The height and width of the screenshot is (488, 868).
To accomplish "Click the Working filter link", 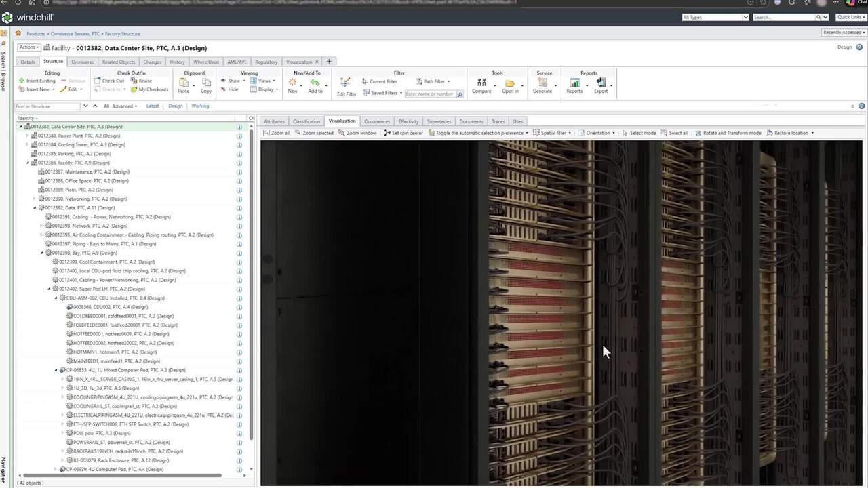I will 200,106.
